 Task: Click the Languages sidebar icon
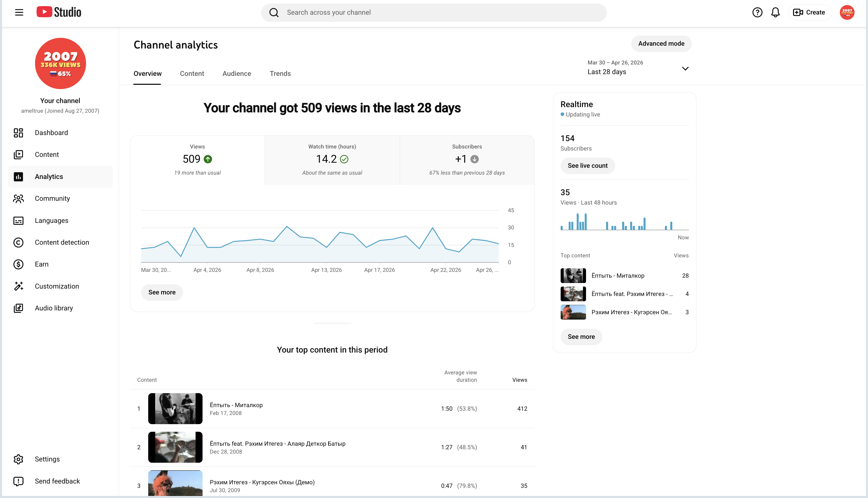(x=19, y=221)
